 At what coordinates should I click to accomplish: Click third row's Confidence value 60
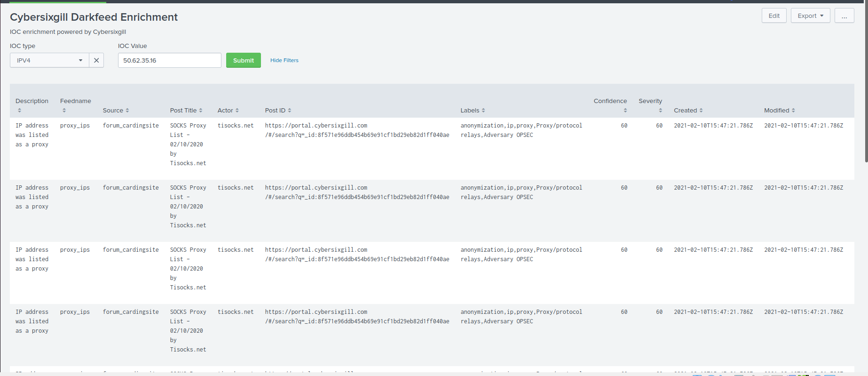click(x=624, y=250)
